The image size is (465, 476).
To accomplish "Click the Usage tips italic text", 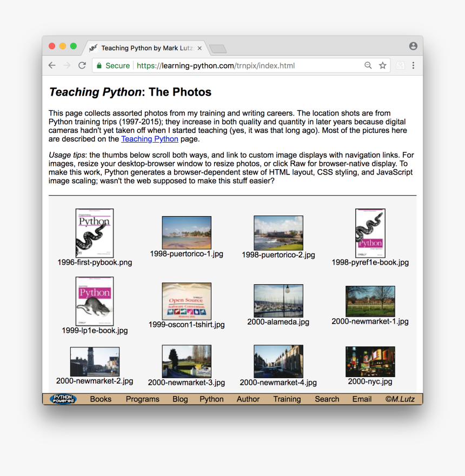I will click(67, 155).
